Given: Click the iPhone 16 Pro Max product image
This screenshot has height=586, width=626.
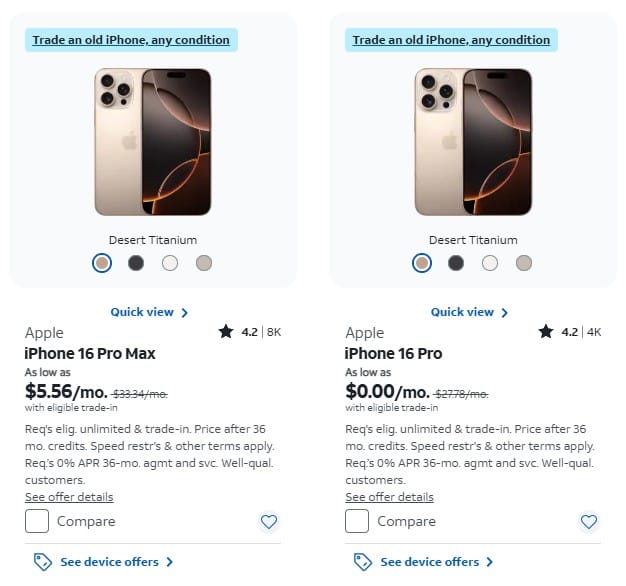Looking at the screenshot, I should (x=153, y=142).
